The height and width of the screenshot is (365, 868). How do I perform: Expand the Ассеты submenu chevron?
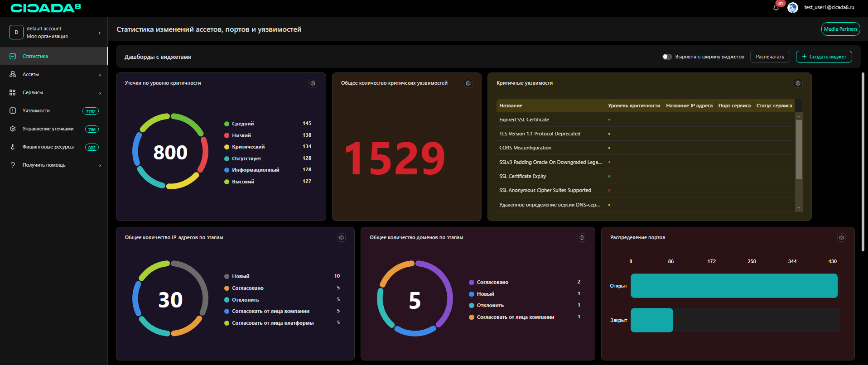(x=100, y=75)
